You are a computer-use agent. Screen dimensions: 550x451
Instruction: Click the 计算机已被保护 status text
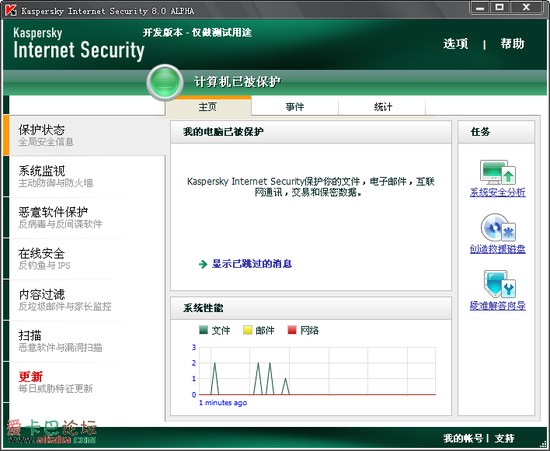(237, 82)
